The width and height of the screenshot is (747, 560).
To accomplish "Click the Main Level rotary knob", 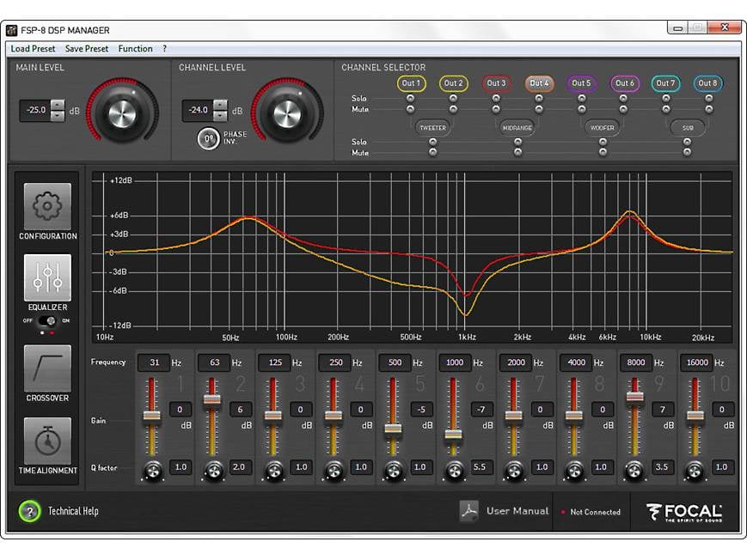I will (122, 113).
